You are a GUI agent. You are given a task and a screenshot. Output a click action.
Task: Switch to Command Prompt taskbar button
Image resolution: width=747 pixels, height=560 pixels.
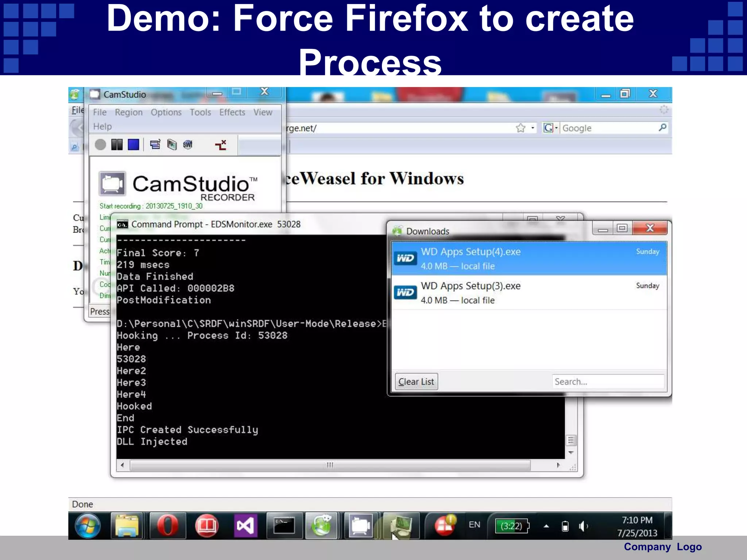tap(285, 526)
